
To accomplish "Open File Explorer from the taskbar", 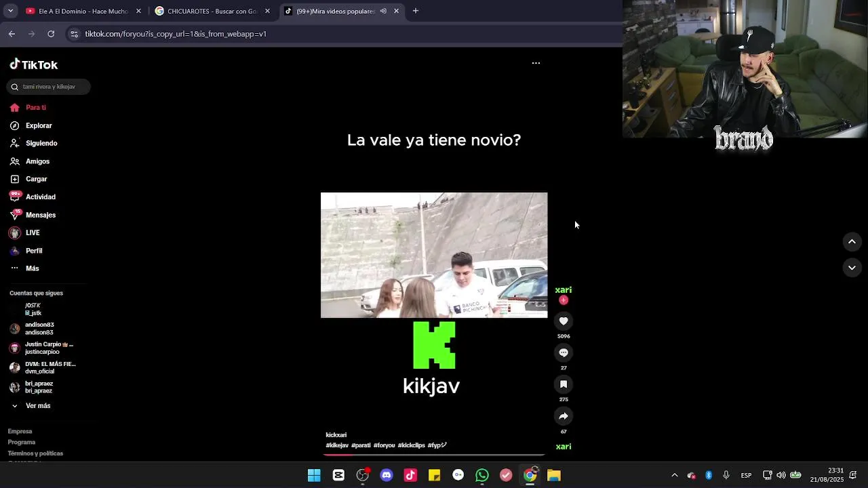I will [554, 475].
